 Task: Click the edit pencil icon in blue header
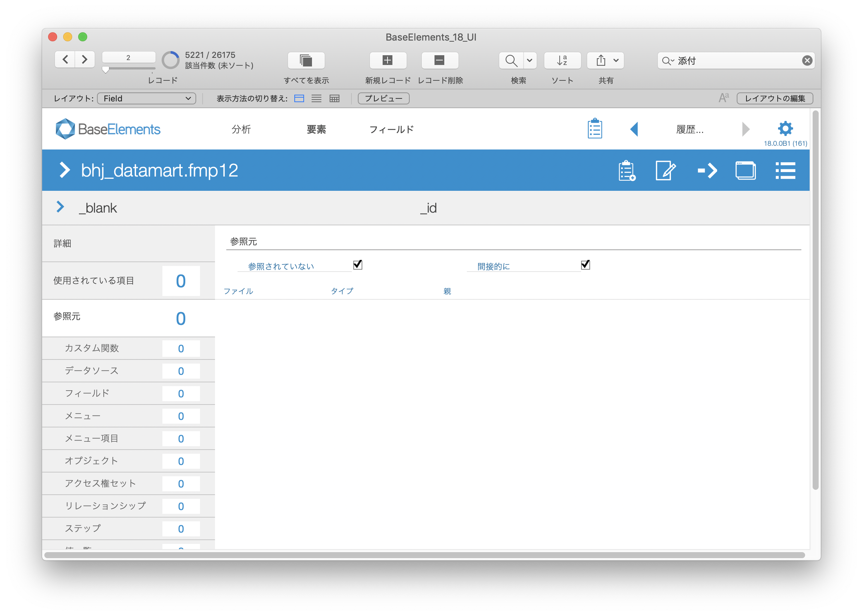(666, 171)
